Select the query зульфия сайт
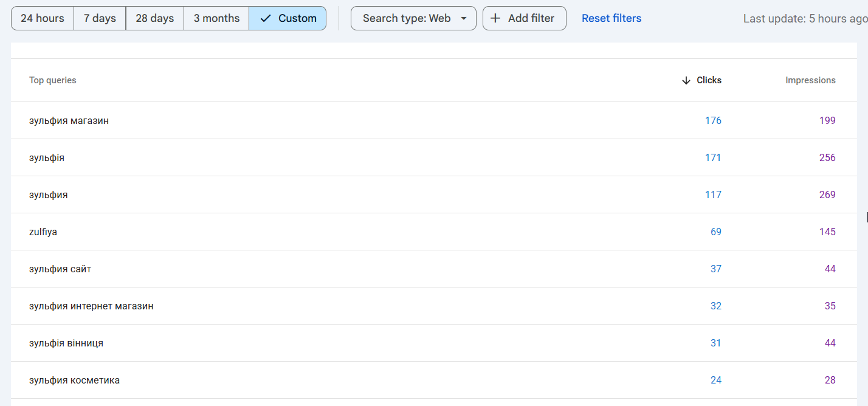The width and height of the screenshot is (868, 406). coord(60,269)
